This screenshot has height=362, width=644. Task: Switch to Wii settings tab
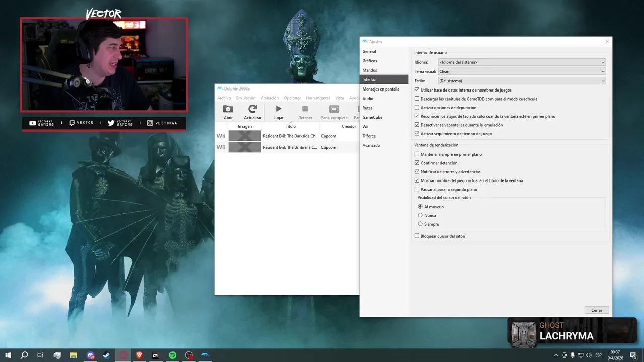(384, 127)
